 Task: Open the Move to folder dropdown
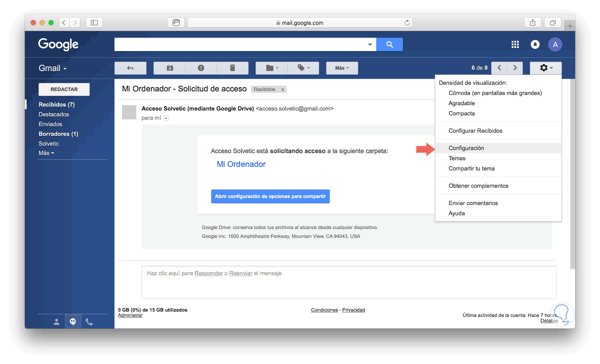click(x=272, y=68)
